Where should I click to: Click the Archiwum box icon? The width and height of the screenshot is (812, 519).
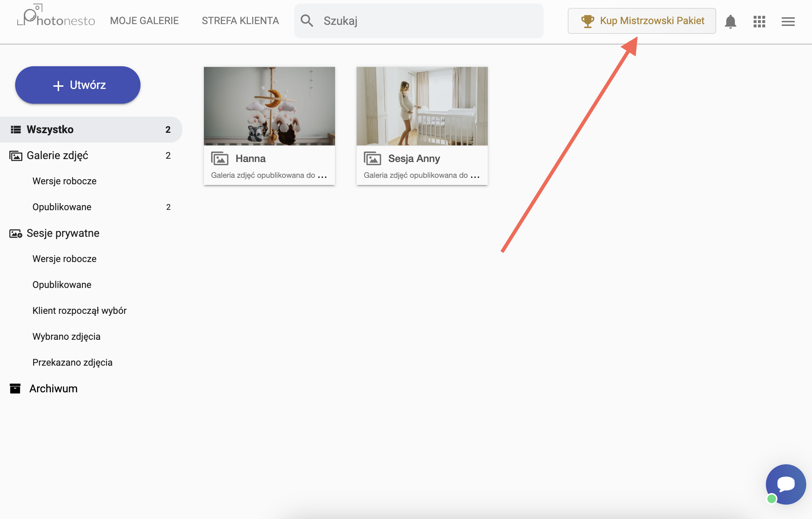(x=15, y=389)
